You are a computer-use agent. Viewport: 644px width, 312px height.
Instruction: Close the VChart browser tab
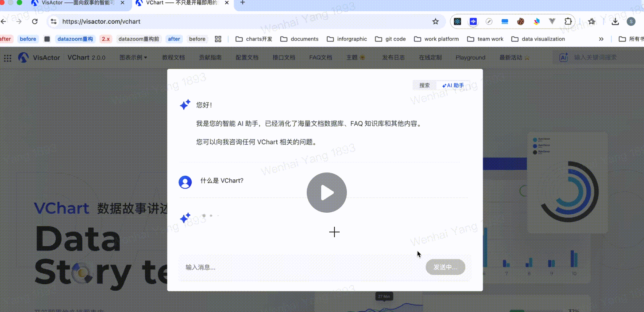point(227,3)
